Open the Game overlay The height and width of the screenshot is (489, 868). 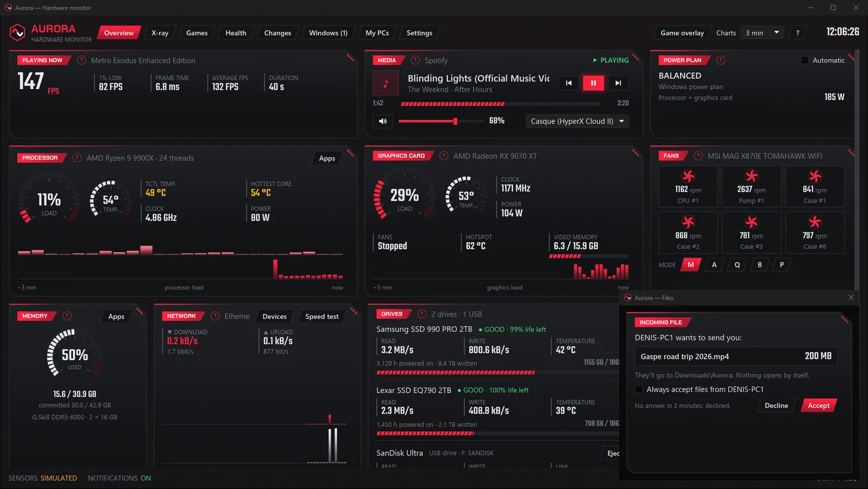coord(682,33)
